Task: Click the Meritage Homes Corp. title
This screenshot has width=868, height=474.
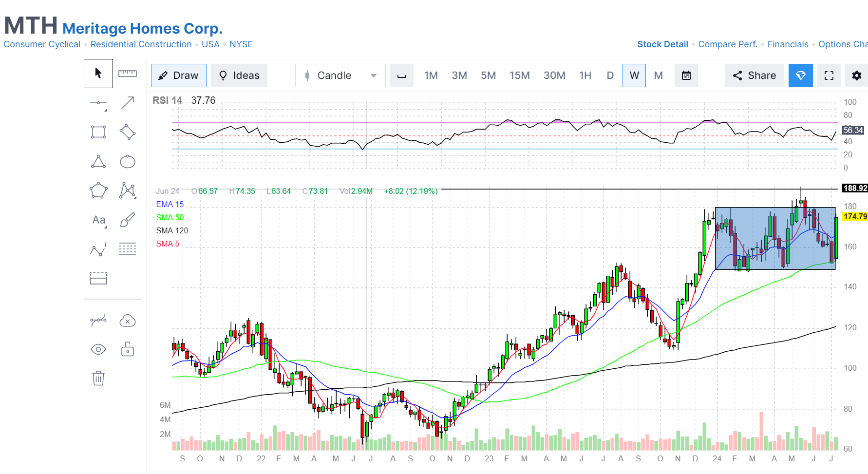Action: [x=142, y=28]
